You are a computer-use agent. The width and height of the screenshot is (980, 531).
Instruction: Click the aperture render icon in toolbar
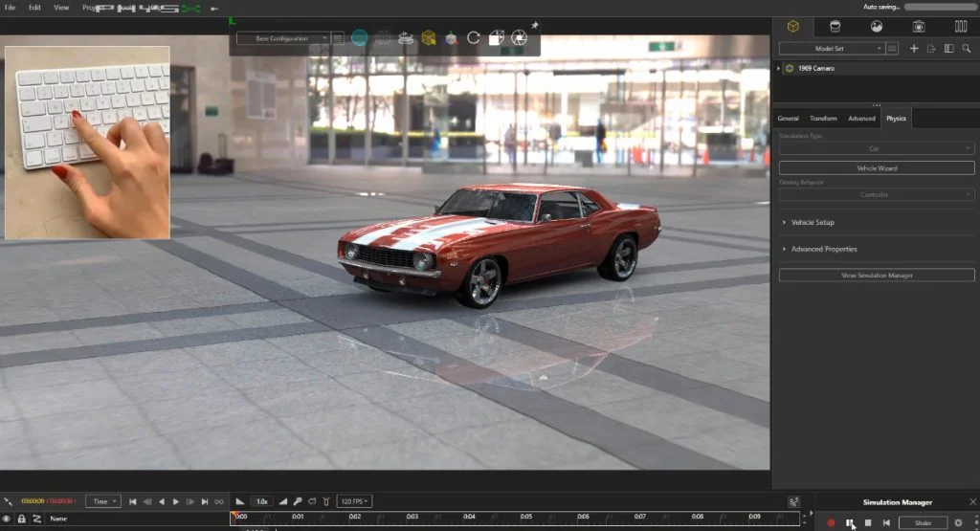519,38
